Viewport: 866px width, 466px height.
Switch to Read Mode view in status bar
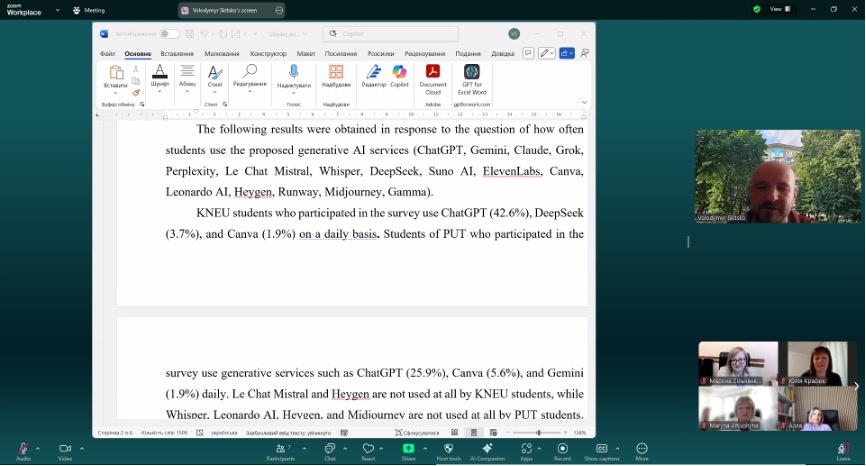[x=455, y=432]
